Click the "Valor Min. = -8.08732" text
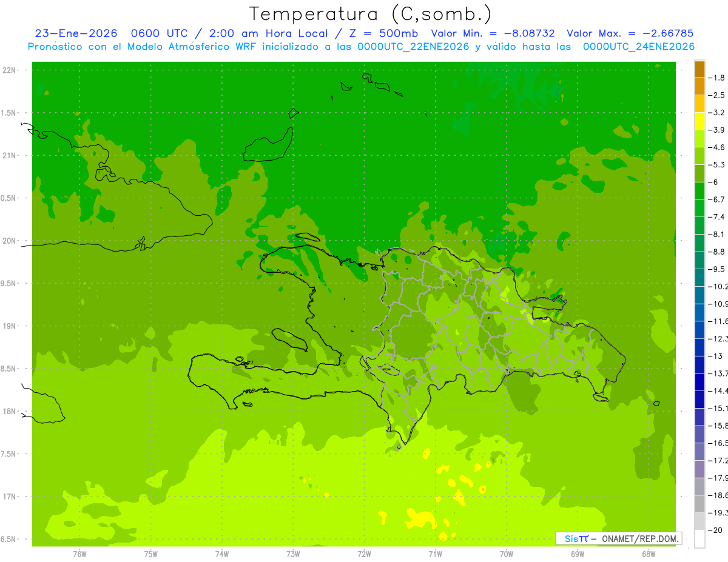 pos(493,33)
